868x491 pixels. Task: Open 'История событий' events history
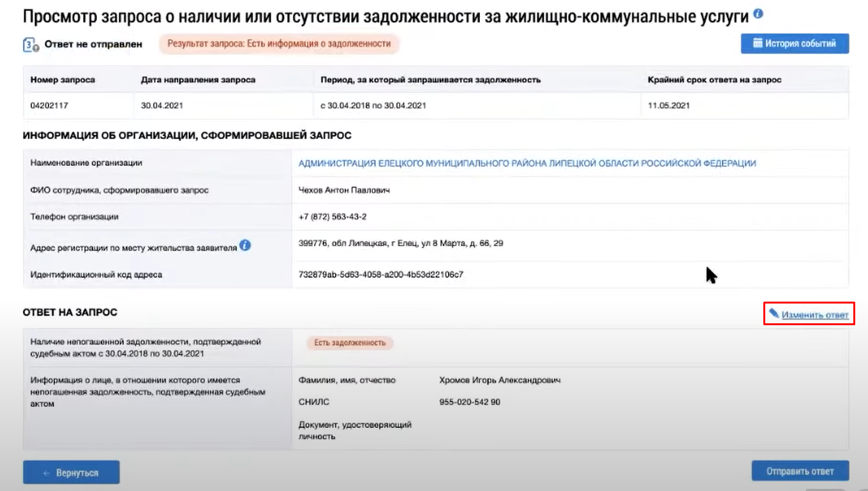[795, 43]
